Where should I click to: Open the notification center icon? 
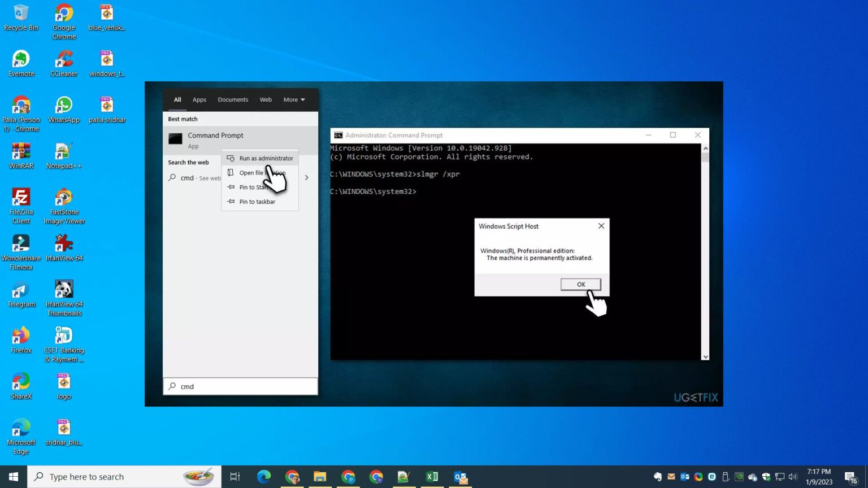[851, 477]
